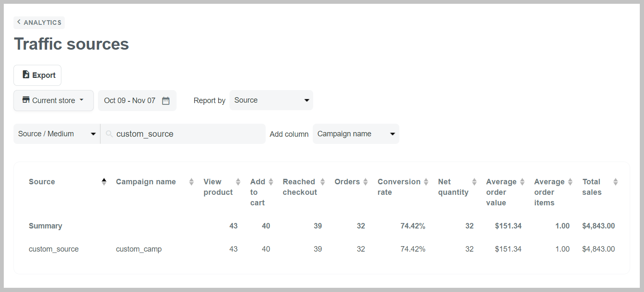Sort by the Source column arrows
Viewport: 644px width, 292px height.
[x=104, y=182]
